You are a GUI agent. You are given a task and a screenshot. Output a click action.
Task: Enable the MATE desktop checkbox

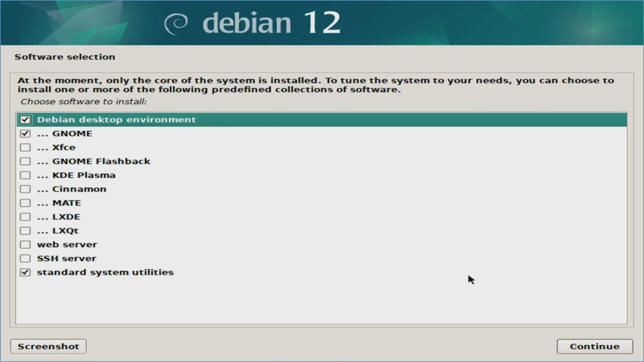(x=25, y=203)
